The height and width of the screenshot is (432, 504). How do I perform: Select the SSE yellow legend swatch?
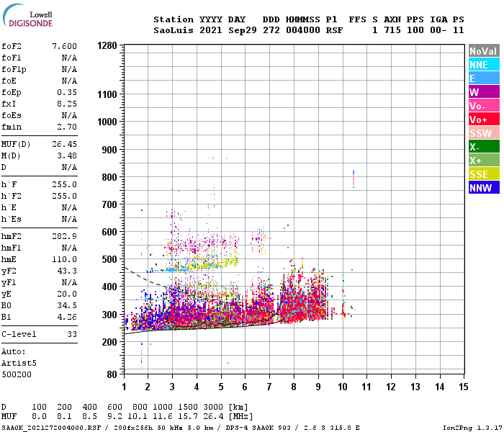(484, 174)
